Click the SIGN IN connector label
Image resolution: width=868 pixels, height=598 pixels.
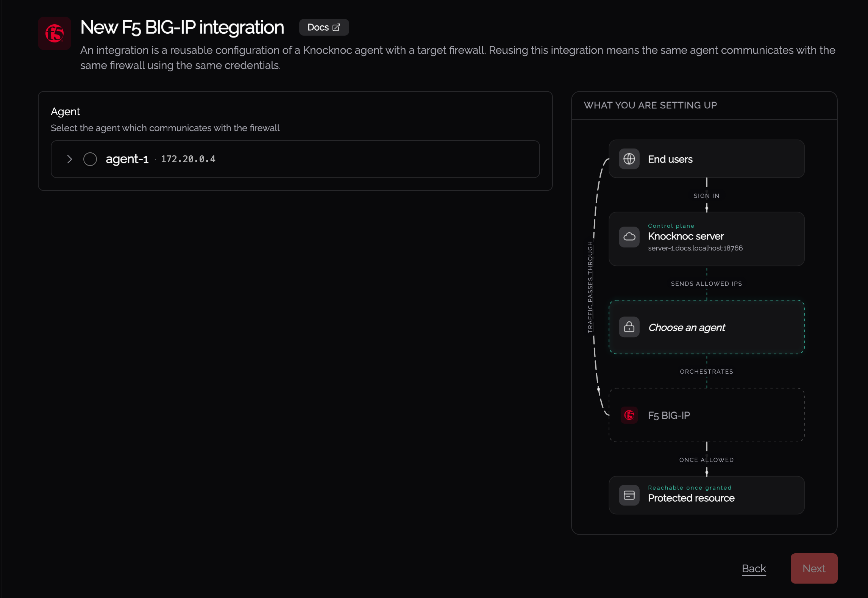[706, 196]
